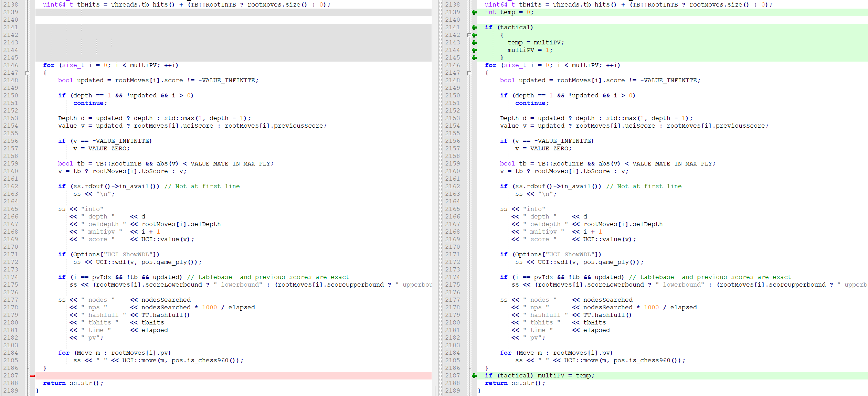Click the green plus marker on line 2142

click(474, 35)
